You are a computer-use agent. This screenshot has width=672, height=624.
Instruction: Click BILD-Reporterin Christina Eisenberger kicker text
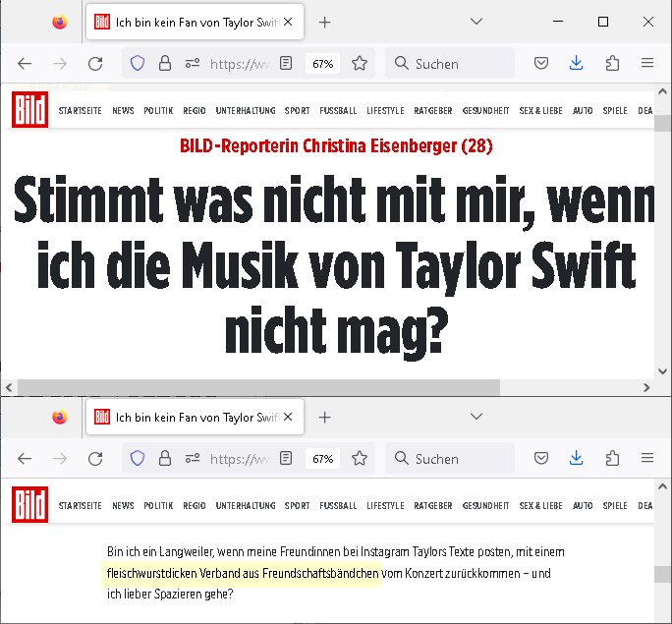336,146
